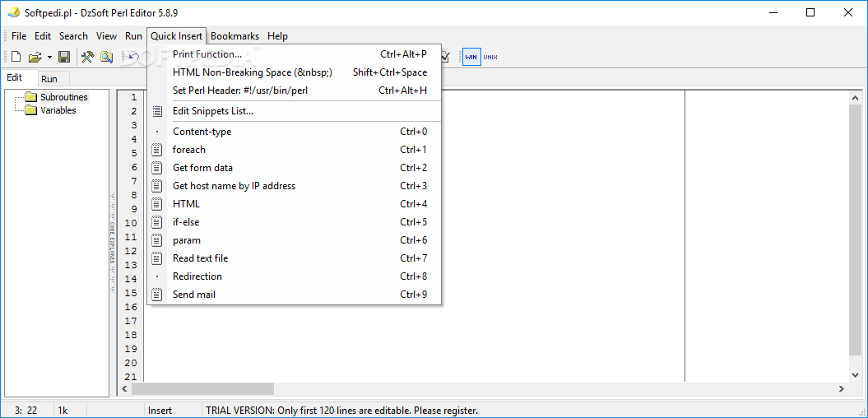Select Subroutines in the code explorer
Screen dimensions: 868x418
point(64,97)
